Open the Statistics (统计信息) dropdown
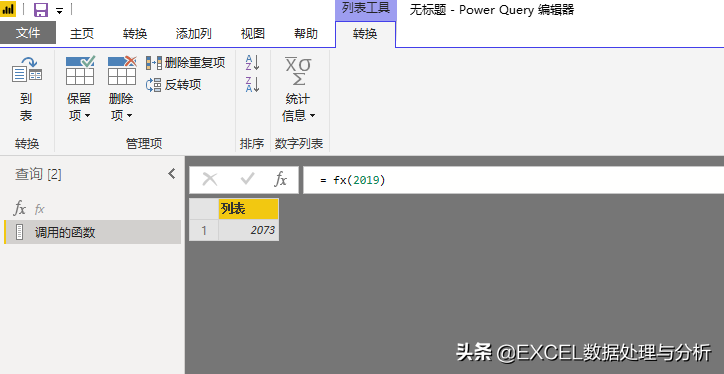The height and width of the screenshot is (374, 724). click(298, 107)
